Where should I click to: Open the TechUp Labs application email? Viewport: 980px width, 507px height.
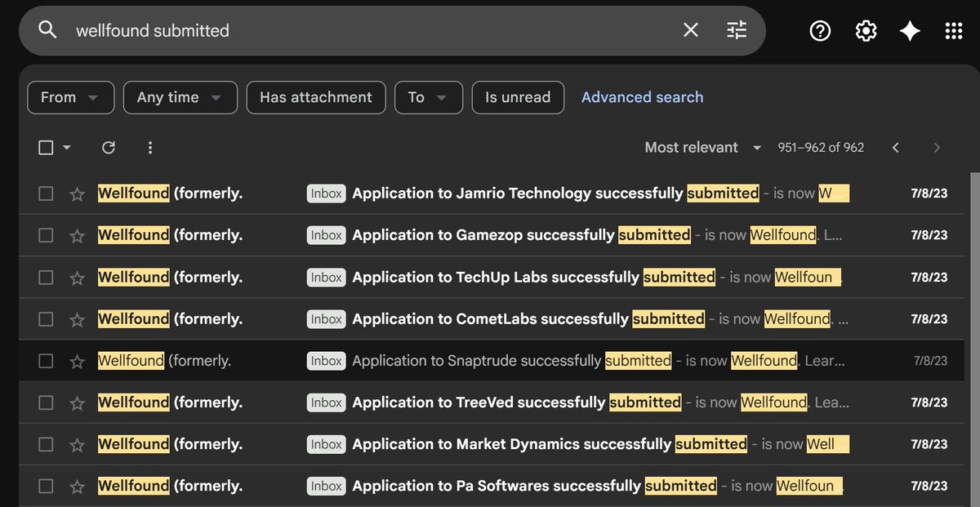(491, 278)
